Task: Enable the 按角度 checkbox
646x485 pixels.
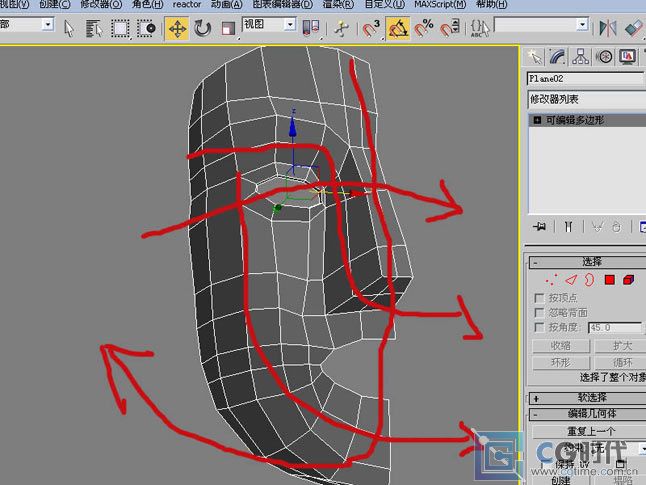Action: [539, 327]
